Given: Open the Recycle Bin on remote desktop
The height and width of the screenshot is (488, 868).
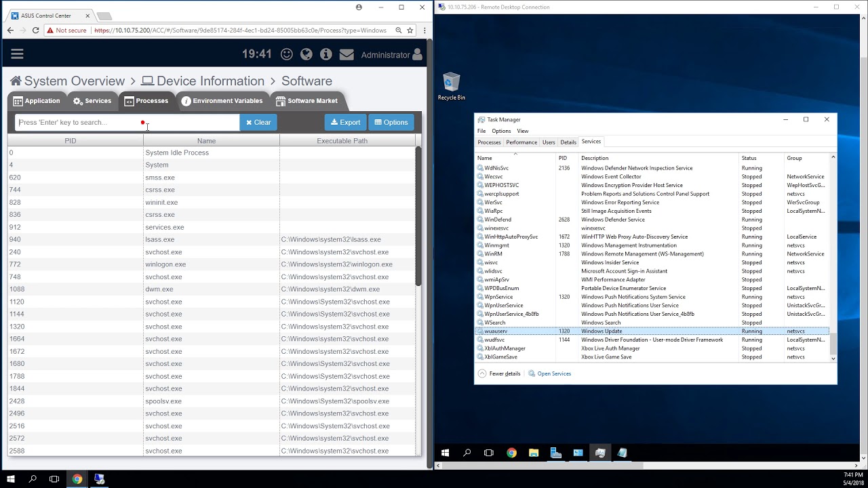Looking at the screenshot, I should [451, 87].
